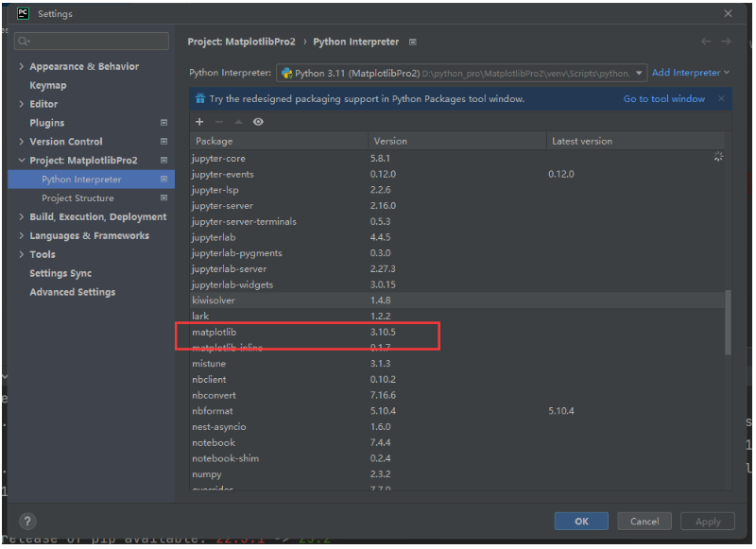Click project-level icon beside Plugins
The height and width of the screenshot is (549, 756).
[x=163, y=123]
